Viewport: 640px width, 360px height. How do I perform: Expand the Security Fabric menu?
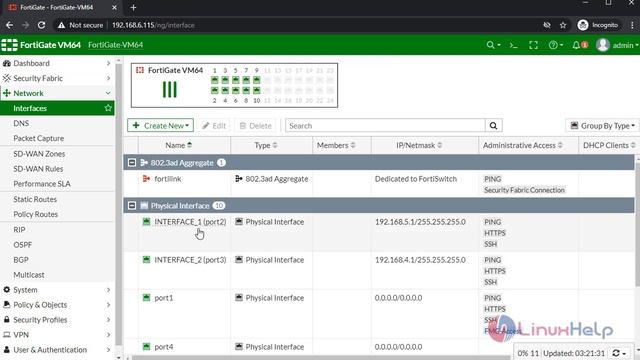pyautogui.click(x=57, y=78)
